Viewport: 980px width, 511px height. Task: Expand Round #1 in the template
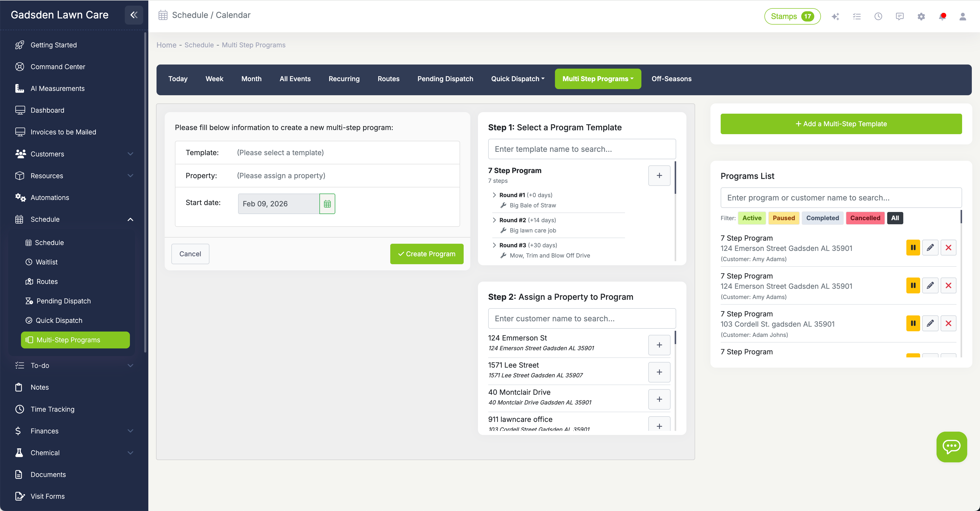494,195
